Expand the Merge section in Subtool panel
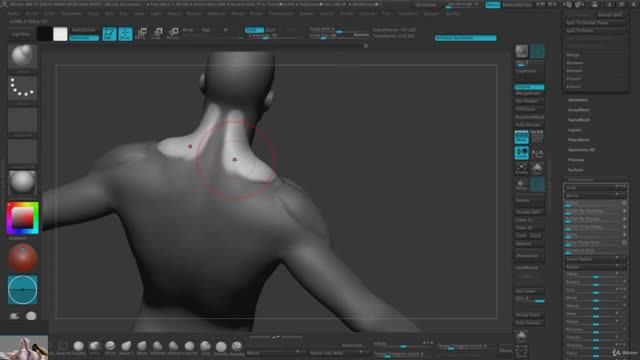Screen dimensions: 640x360 [573, 55]
